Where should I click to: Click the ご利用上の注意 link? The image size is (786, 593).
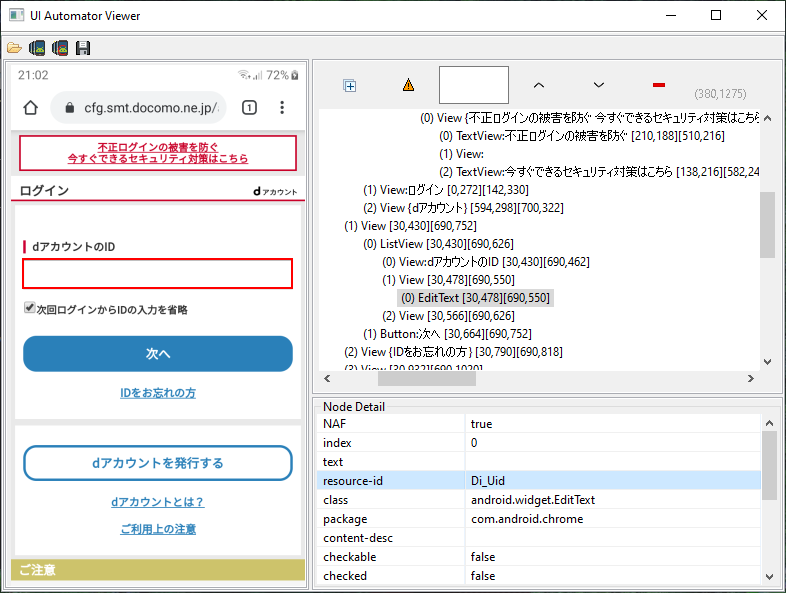point(158,529)
